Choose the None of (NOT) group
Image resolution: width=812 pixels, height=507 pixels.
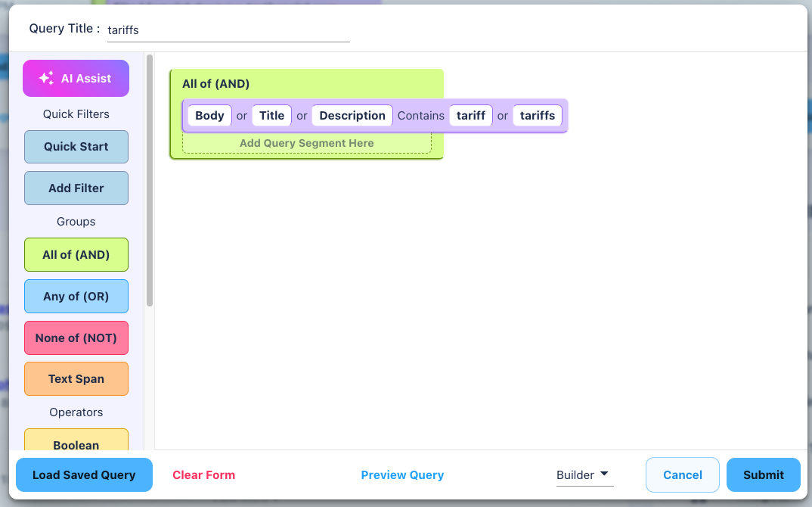(76, 338)
